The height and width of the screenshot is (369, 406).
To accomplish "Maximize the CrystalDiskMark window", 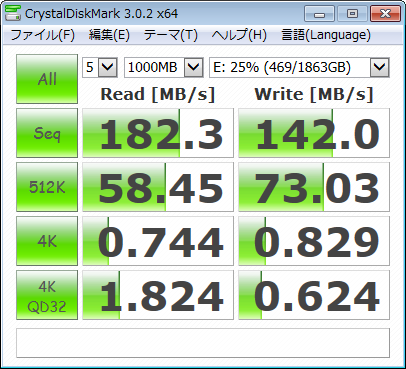I will click(352, 13).
